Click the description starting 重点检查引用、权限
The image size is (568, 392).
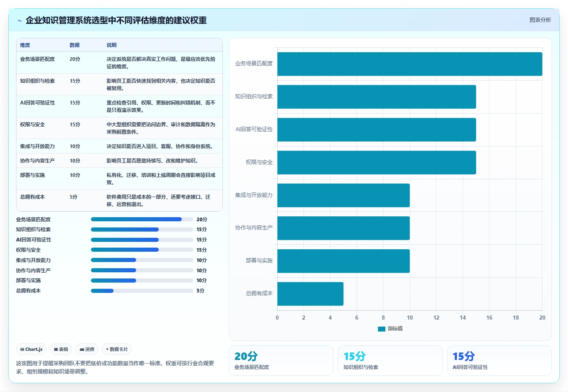coord(161,107)
